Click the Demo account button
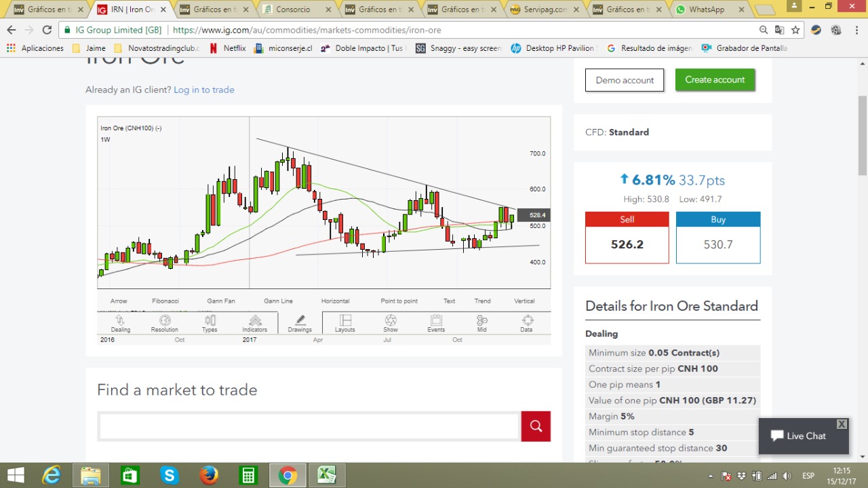 [625, 80]
